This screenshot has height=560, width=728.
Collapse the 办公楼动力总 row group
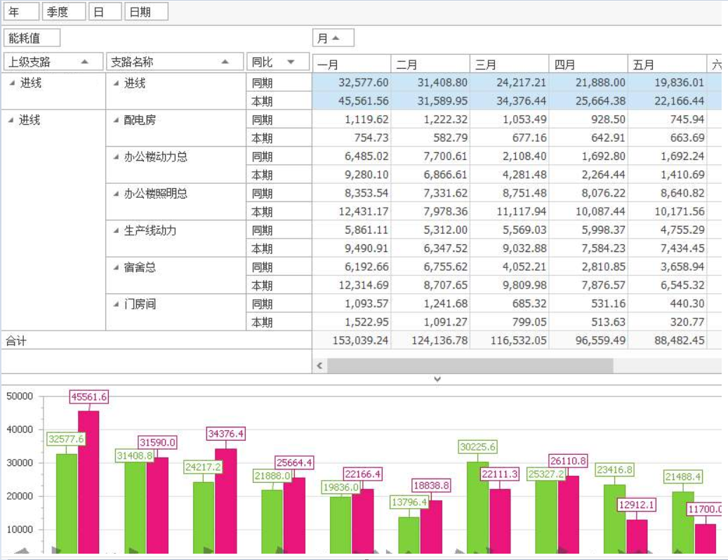point(117,156)
